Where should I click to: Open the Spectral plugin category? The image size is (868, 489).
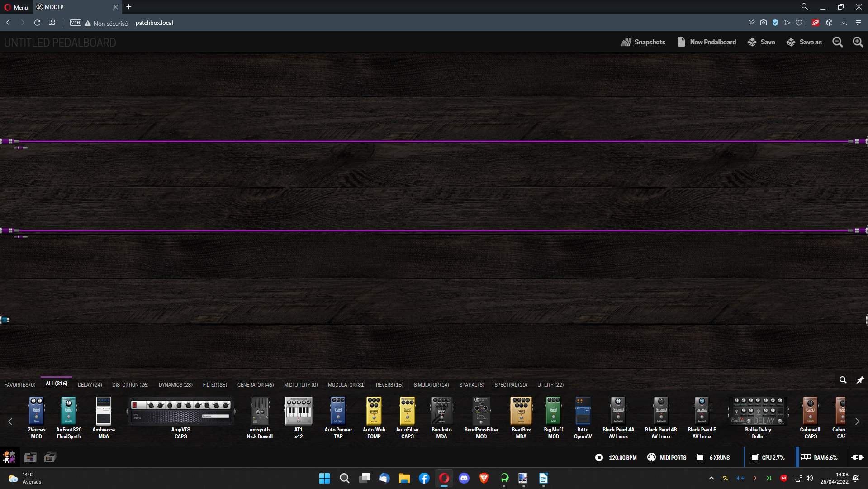(511, 385)
